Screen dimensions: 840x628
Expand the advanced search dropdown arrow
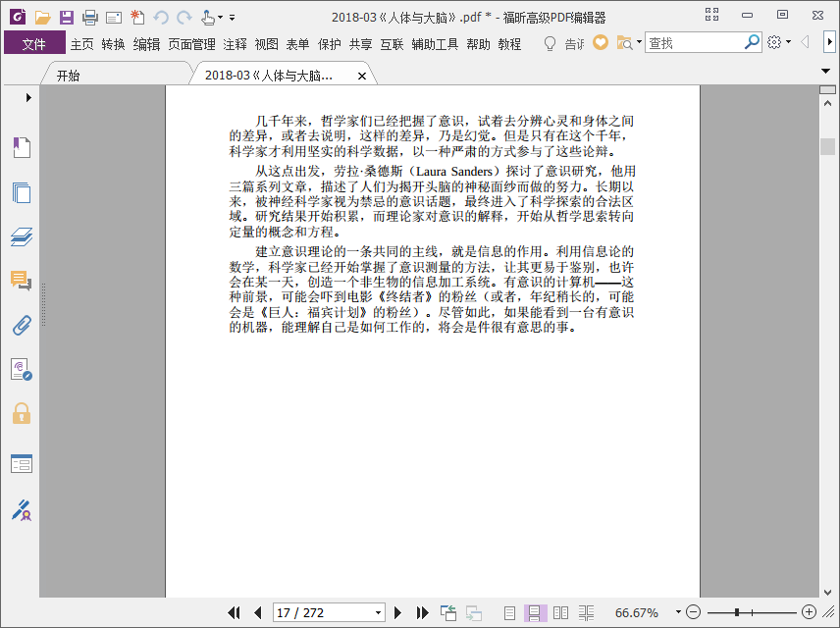point(639,42)
